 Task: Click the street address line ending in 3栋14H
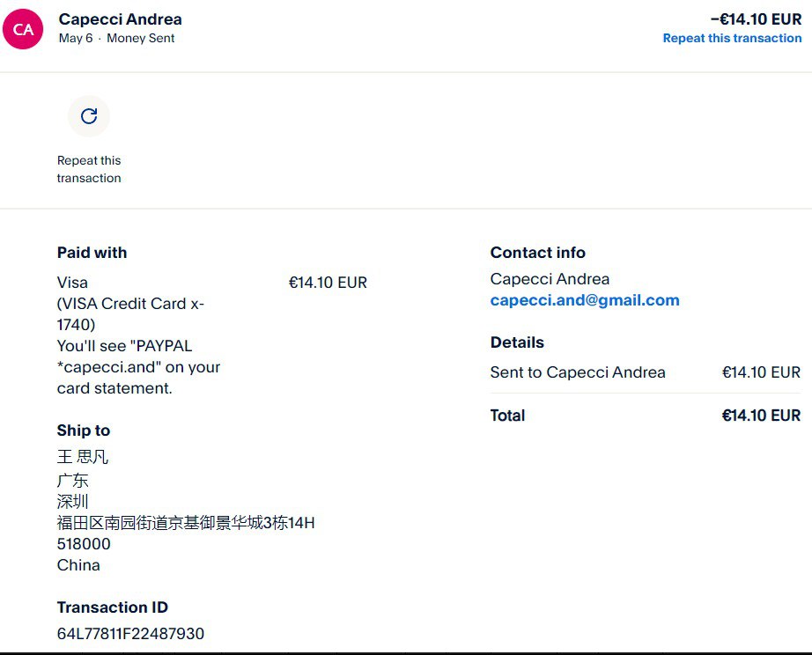(x=186, y=523)
